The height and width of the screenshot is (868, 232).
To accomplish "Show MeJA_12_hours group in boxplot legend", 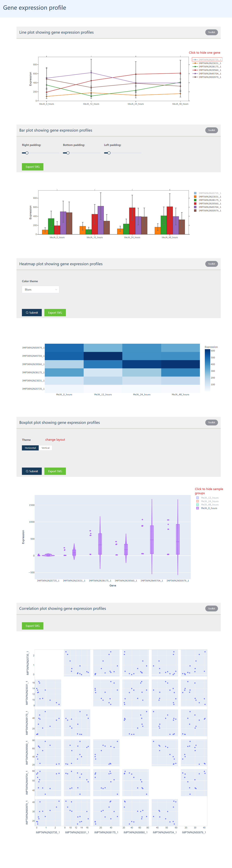I will tap(207, 498).
